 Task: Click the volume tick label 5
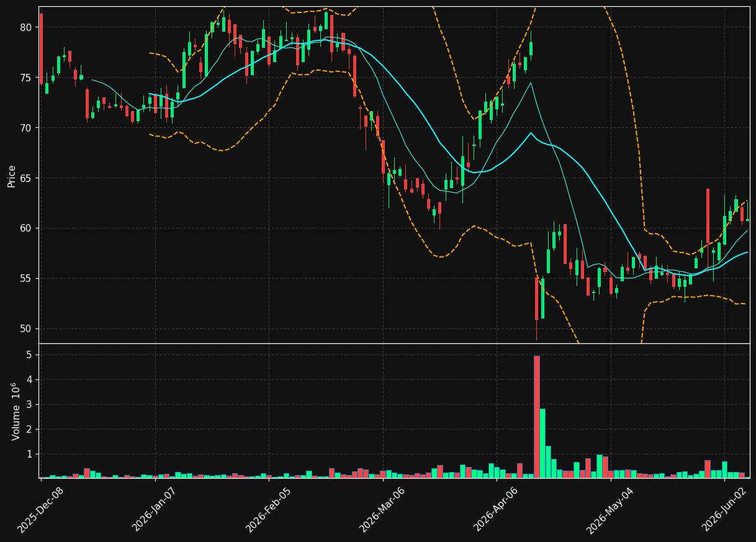(29, 355)
